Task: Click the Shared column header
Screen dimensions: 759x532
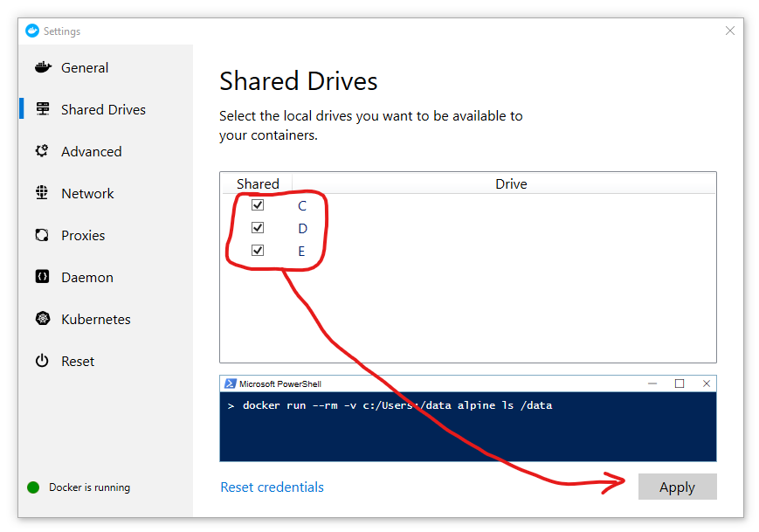Action: click(x=258, y=183)
